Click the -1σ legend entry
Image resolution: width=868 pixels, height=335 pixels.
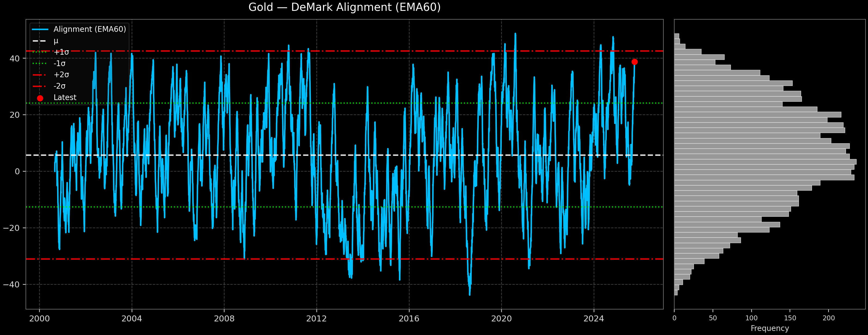59,64
